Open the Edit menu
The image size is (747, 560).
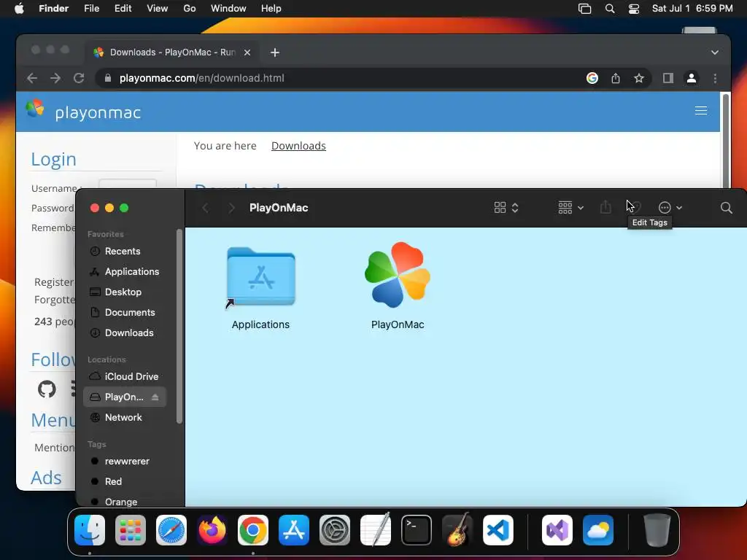[x=123, y=9]
